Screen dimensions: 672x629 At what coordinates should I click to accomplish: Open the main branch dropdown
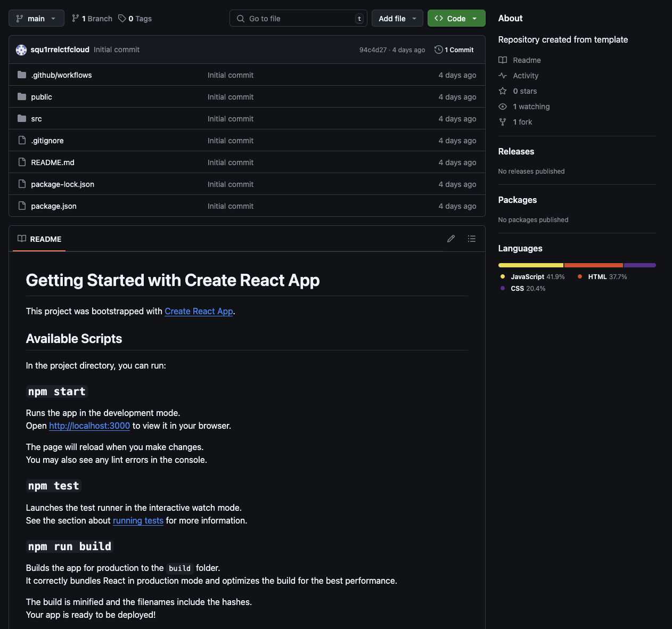point(36,18)
